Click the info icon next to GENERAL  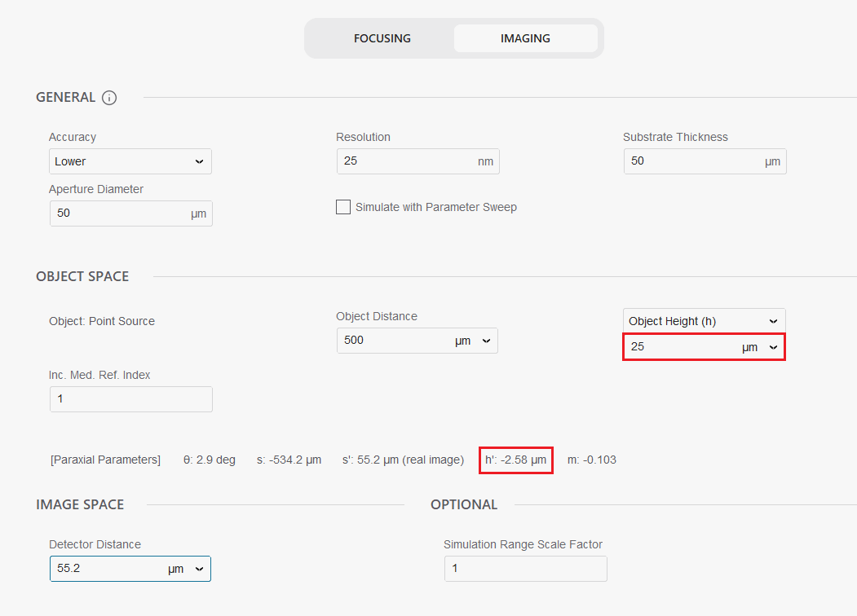point(109,98)
